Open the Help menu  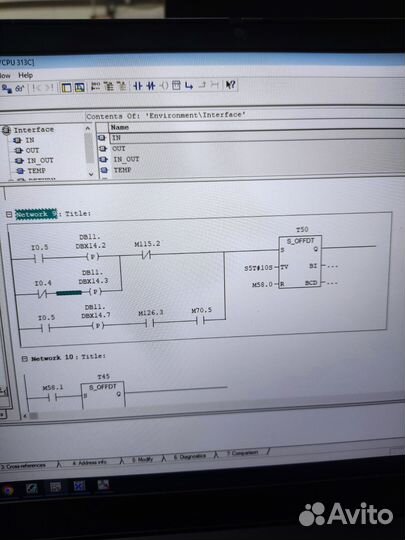(25, 75)
